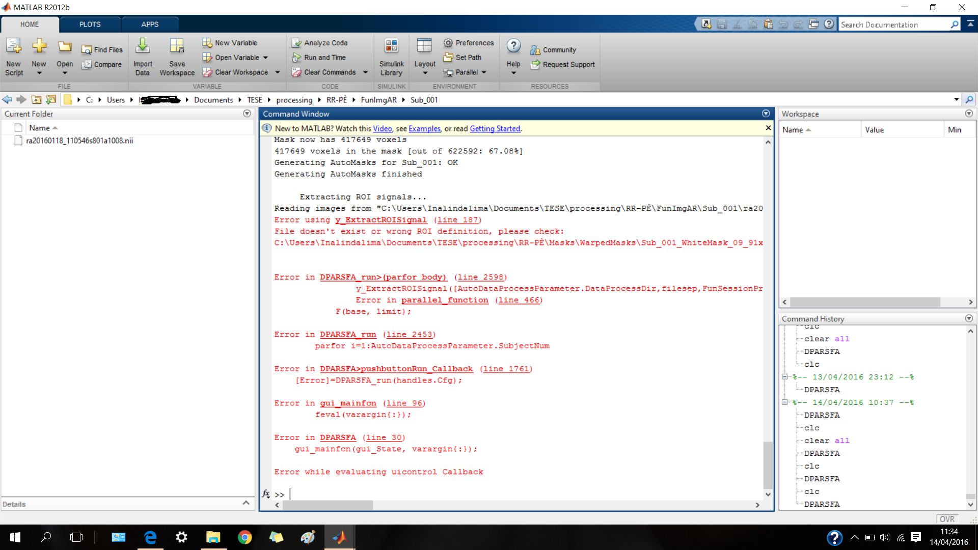Switch to the PLOTS tab

90,24
